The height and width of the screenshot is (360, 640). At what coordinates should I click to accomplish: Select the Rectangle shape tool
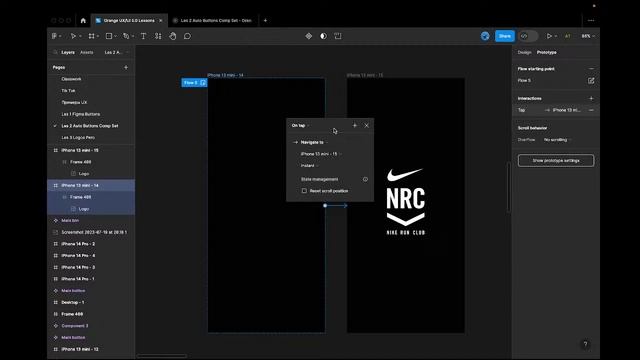click(109, 36)
